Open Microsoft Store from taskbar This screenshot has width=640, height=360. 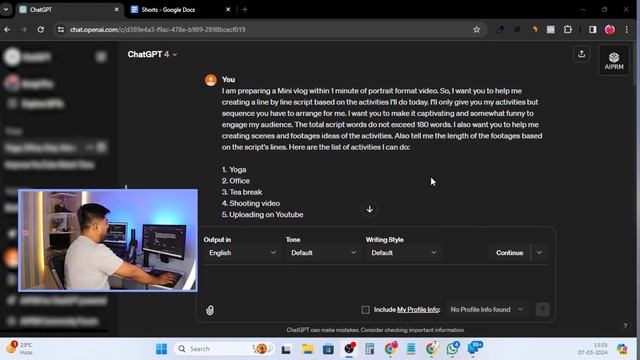(328, 349)
